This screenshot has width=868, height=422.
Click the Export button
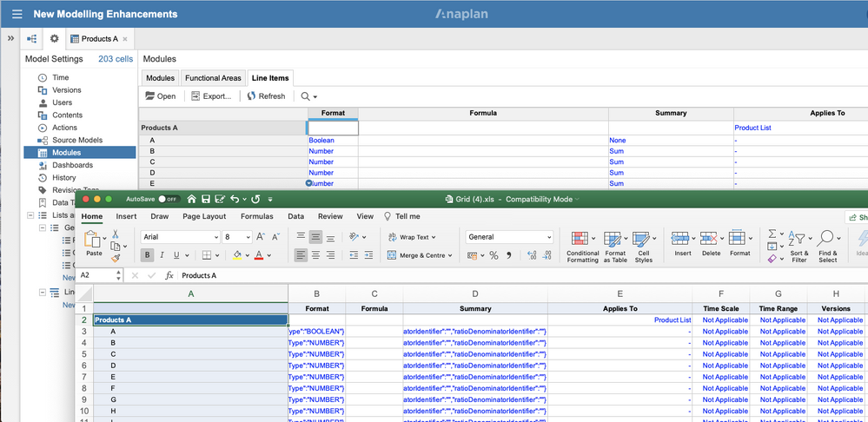pos(211,96)
